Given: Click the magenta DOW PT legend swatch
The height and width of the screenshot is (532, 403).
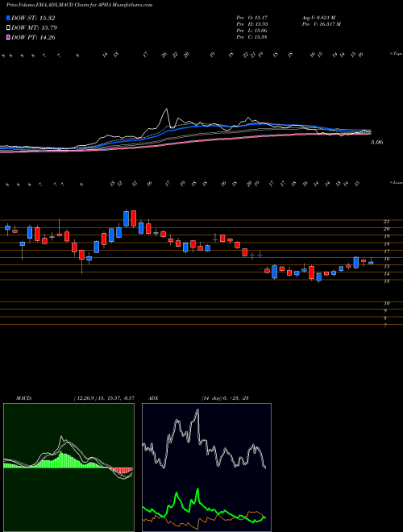Looking at the screenshot, I should click(9, 37).
